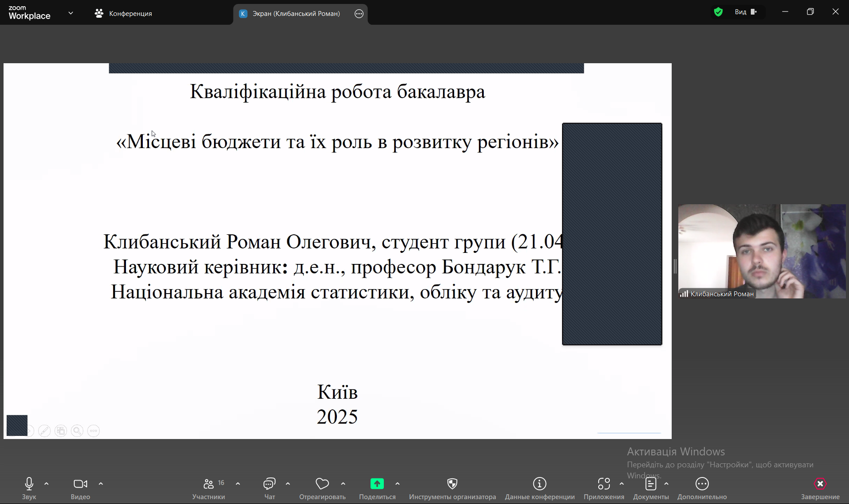Open Инструменты организатора host tools shield
Image resolution: width=849 pixels, height=504 pixels.
(x=452, y=484)
